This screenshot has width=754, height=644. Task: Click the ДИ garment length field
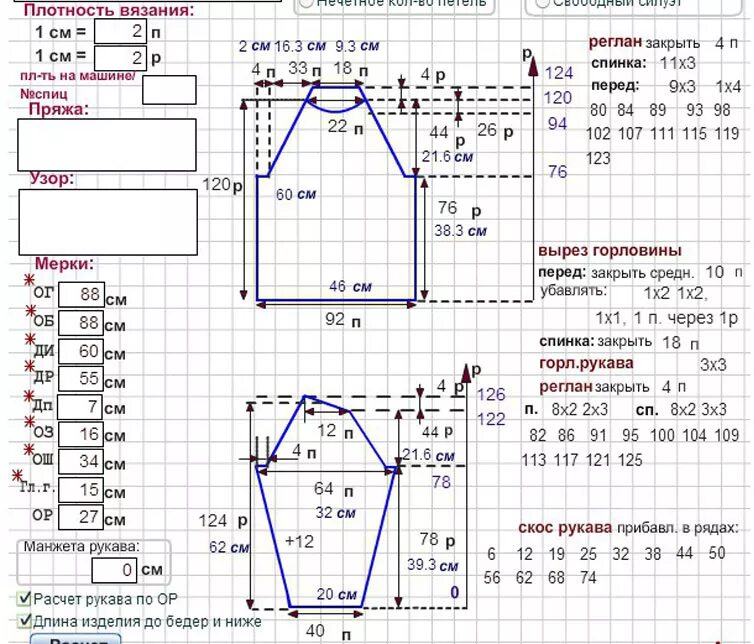(x=81, y=351)
